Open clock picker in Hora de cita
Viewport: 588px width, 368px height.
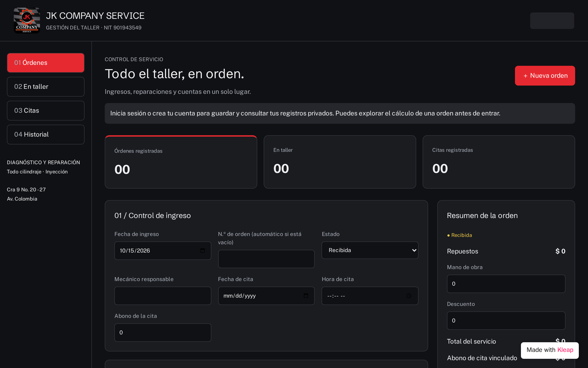point(409,296)
